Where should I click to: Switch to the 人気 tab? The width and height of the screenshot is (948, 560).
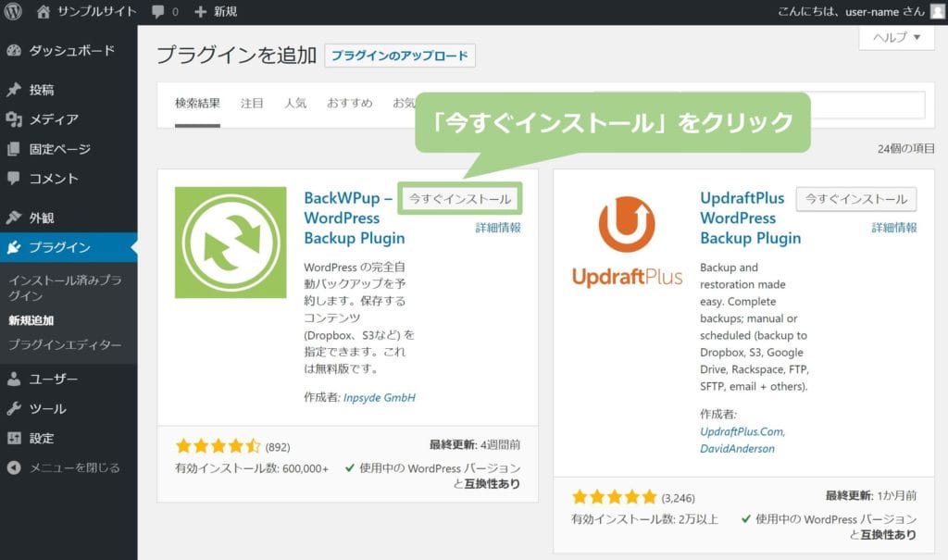coord(295,103)
